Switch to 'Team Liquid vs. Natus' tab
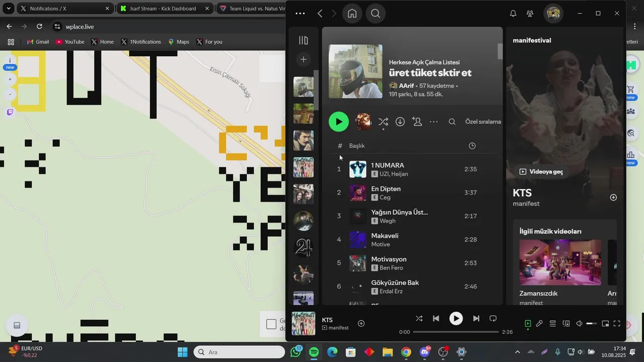Image resolution: width=644 pixels, height=362 pixels. (251, 9)
